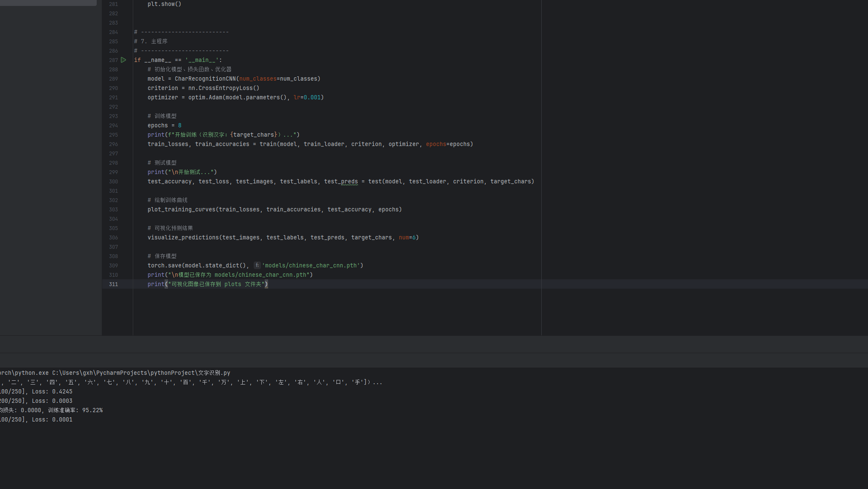Click the green run arrow beside line 287
This screenshot has height=489, width=868.
123,60
